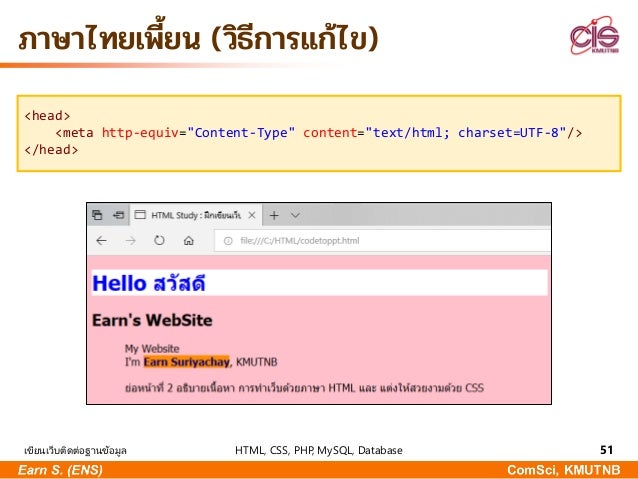This screenshot has width=638, height=479.
Task: Click 'charset=UTF-8' in code box
Action: [x=508, y=133]
